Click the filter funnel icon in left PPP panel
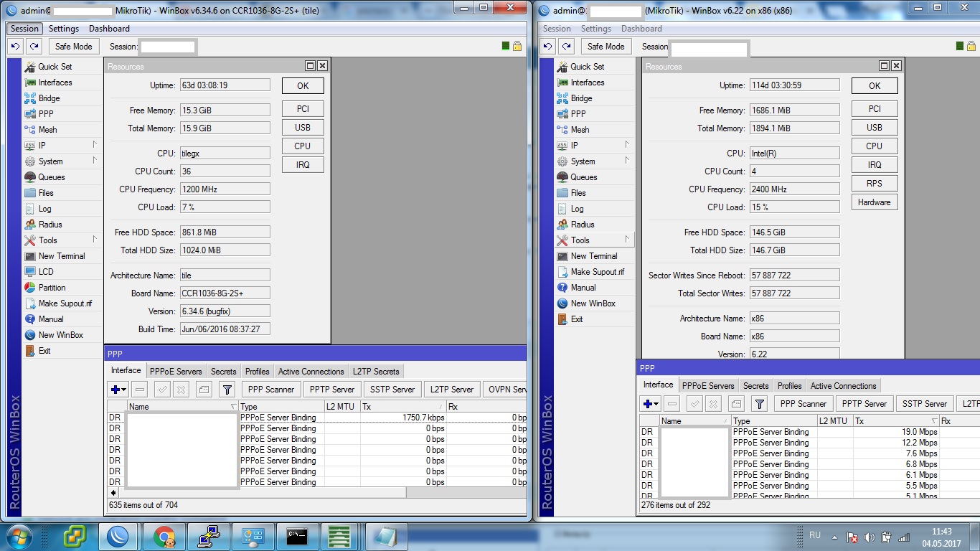 click(227, 390)
